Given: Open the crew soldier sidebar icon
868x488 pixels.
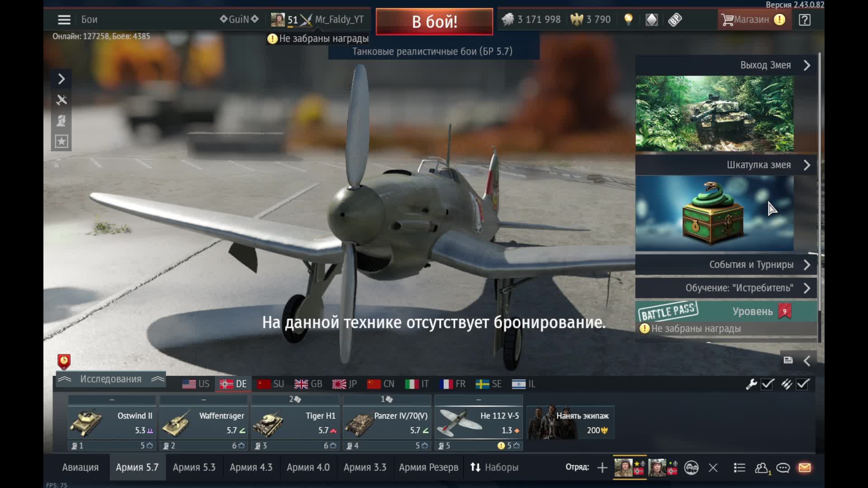Looking at the screenshot, I should click(x=61, y=121).
